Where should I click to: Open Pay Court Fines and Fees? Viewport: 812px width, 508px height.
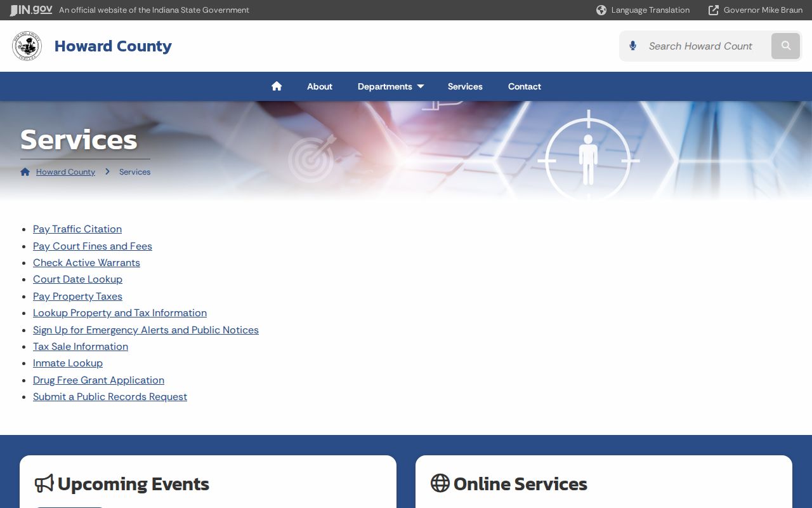(93, 246)
